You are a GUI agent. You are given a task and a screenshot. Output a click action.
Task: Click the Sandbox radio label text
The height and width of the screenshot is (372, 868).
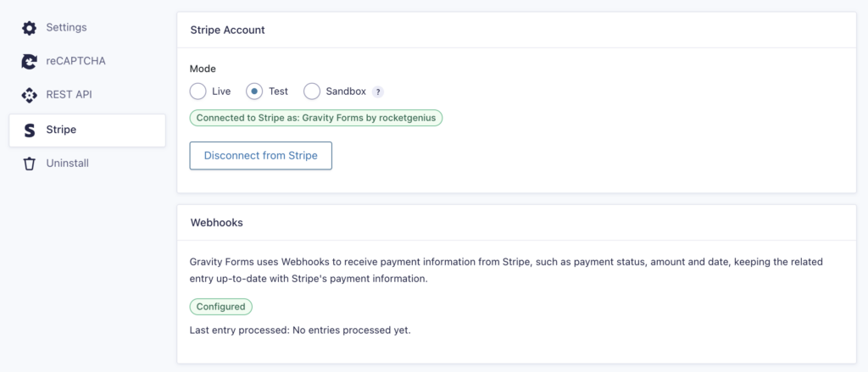pyautogui.click(x=346, y=92)
